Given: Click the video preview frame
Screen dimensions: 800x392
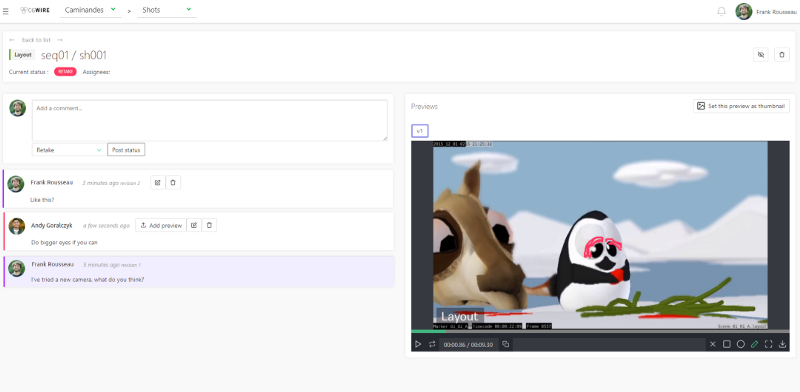Looking at the screenshot, I should [600, 235].
